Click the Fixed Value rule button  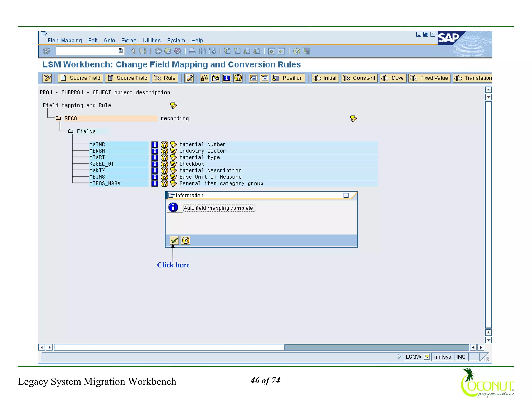[429, 78]
